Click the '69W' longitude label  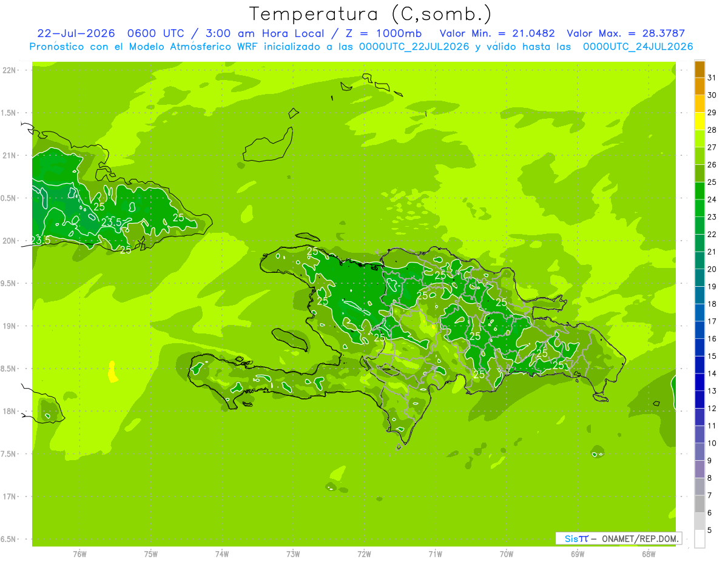(578, 554)
